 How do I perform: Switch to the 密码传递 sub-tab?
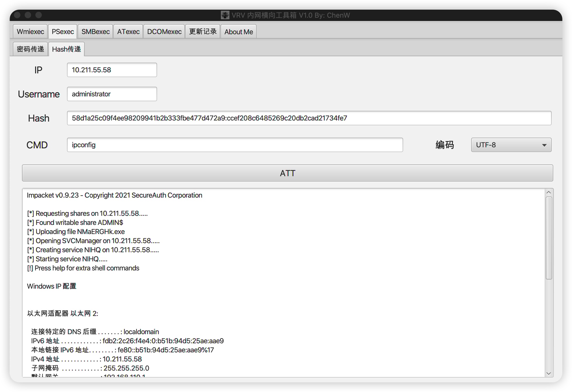tap(30, 49)
